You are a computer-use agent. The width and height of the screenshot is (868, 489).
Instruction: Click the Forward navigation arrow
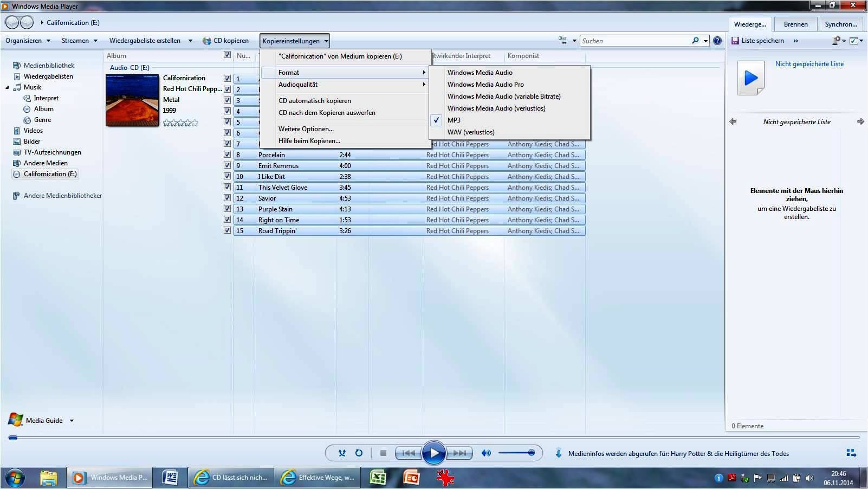27,22
